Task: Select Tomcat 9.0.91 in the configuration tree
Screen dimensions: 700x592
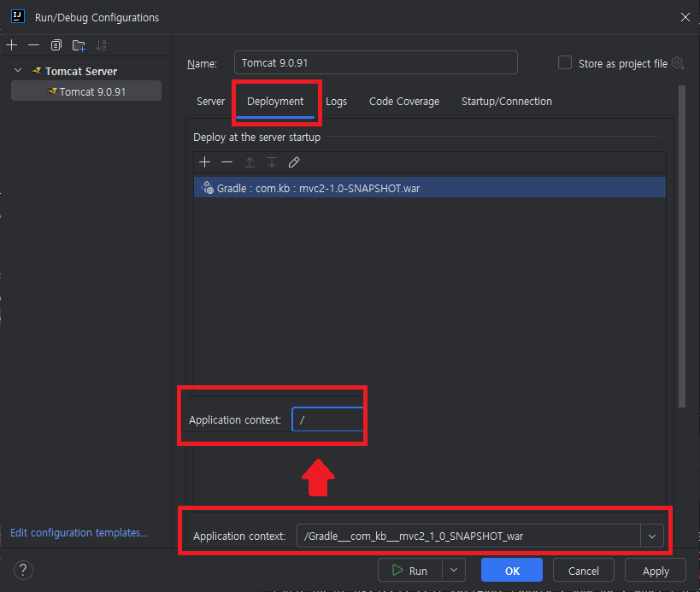Action: pyautogui.click(x=86, y=91)
